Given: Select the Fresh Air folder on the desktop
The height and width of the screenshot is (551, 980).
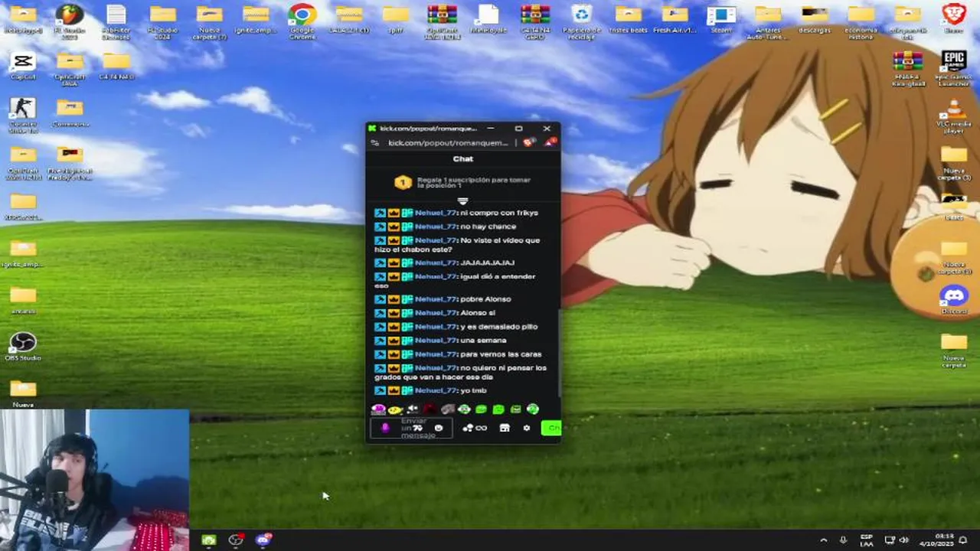Looking at the screenshot, I should (675, 20).
